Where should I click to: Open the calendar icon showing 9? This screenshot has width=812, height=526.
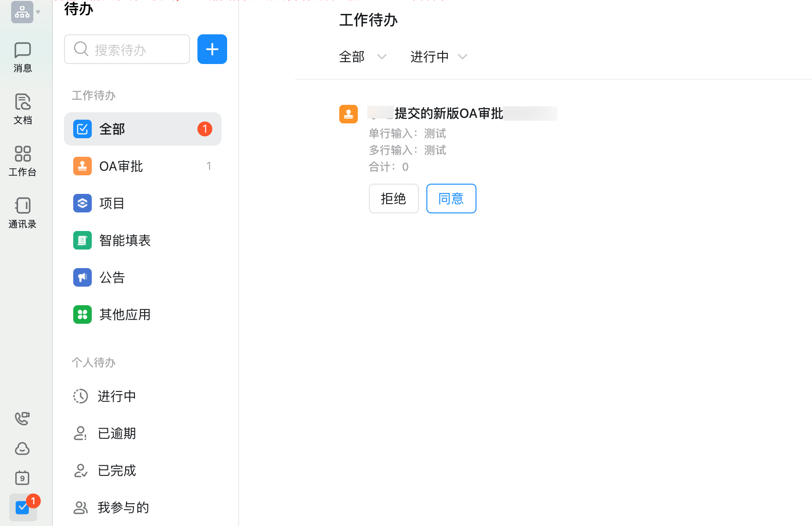(x=22, y=478)
